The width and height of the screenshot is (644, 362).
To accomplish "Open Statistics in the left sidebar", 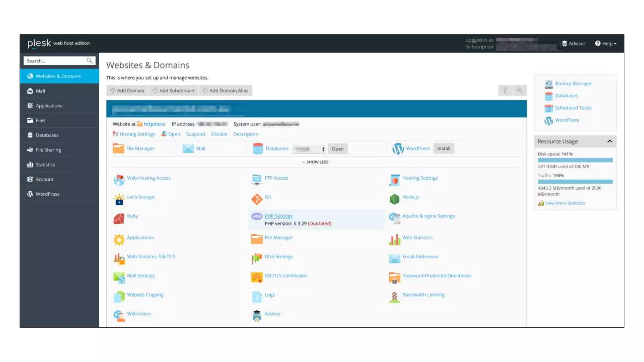I will coord(45,165).
